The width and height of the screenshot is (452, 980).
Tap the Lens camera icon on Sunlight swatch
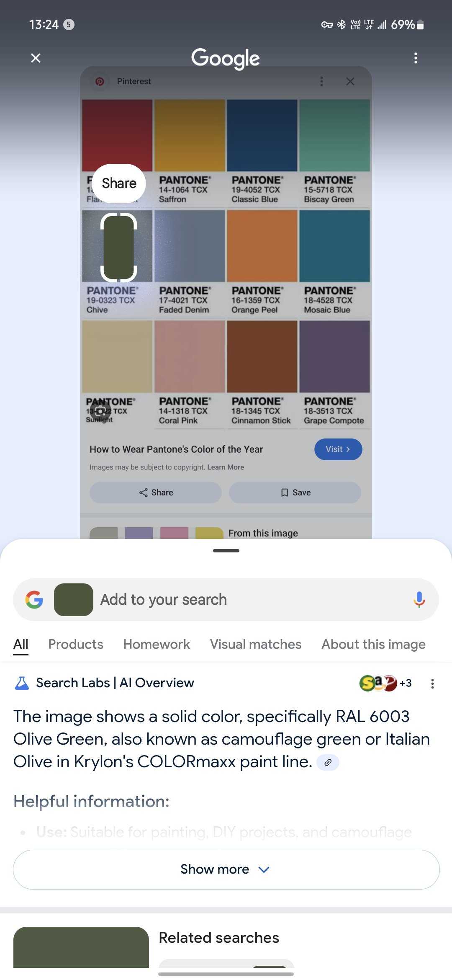(x=100, y=410)
